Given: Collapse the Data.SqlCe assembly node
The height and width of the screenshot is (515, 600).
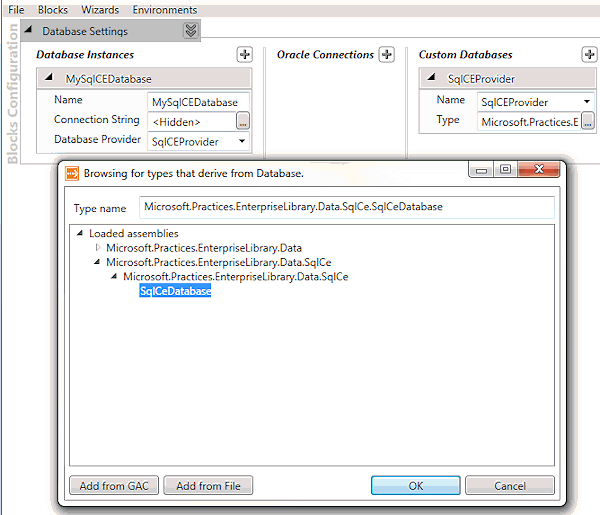Looking at the screenshot, I should coord(97,262).
